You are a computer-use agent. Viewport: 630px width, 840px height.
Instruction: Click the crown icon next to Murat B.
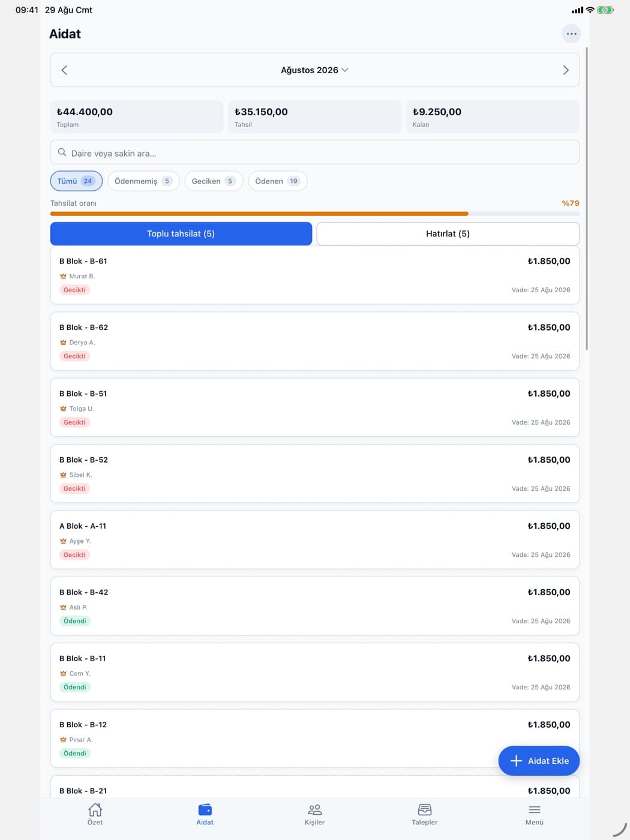[63, 277]
